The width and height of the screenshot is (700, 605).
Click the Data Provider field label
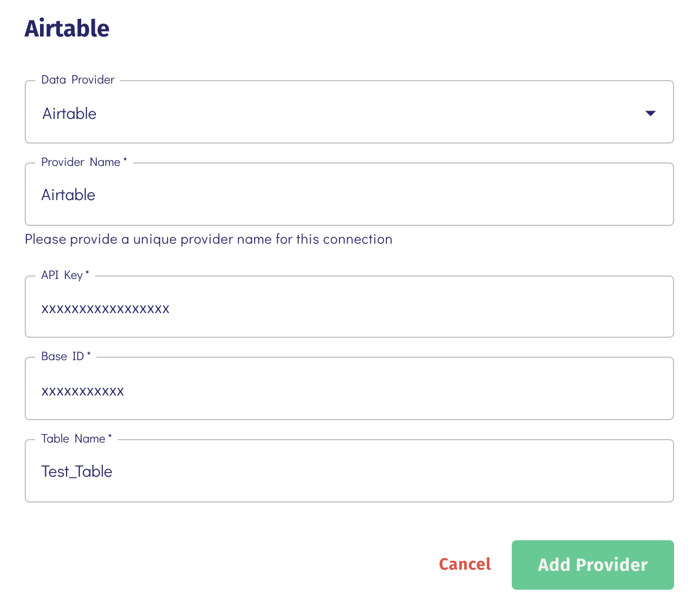pos(78,79)
